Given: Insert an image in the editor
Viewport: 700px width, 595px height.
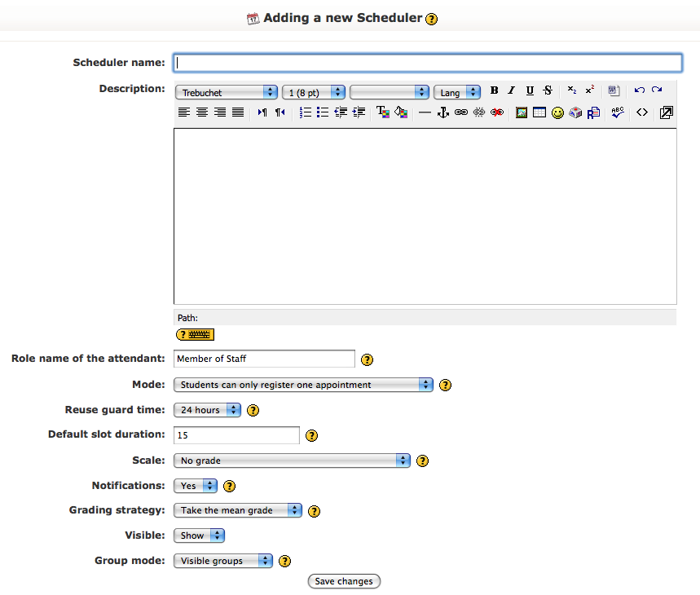Looking at the screenshot, I should [x=521, y=112].
